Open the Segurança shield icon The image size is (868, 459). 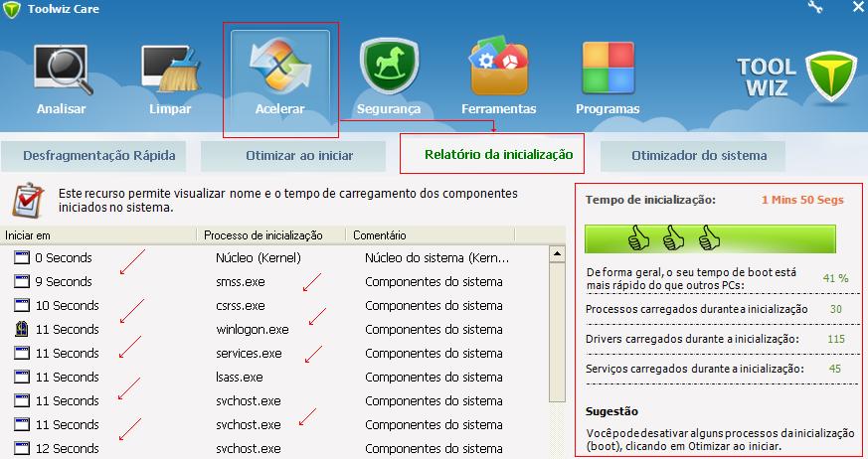point(389,68)
